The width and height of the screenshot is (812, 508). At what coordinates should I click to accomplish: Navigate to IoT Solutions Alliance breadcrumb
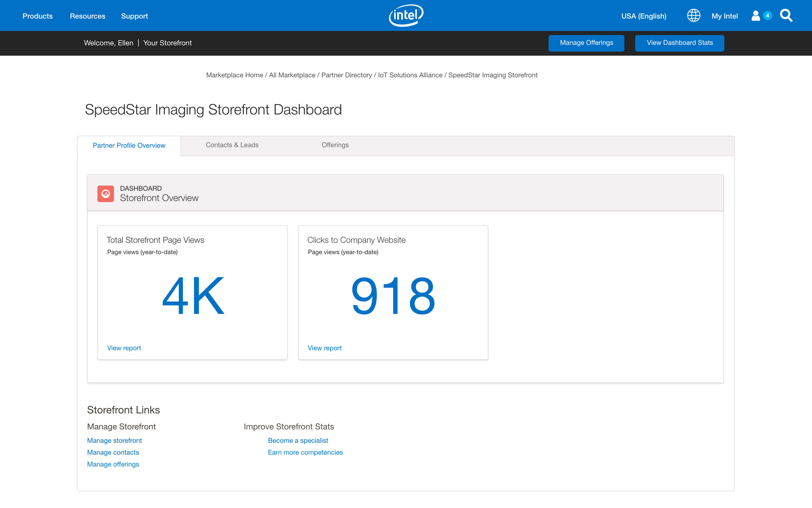410,75
